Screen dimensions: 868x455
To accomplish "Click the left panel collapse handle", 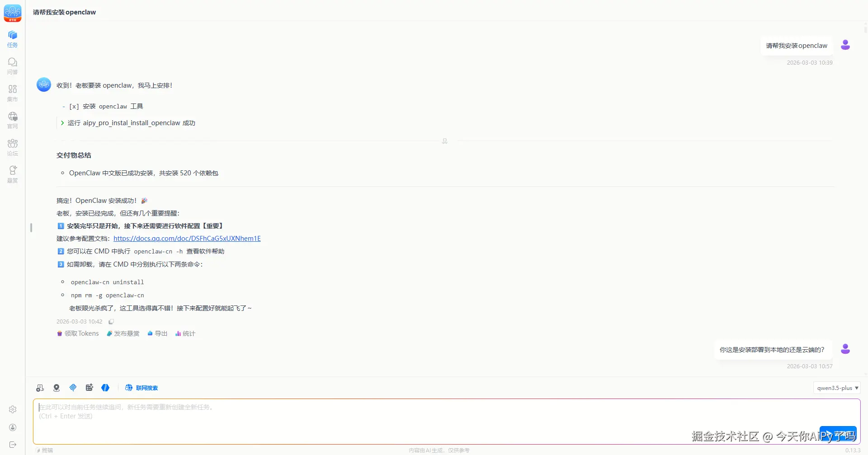I will 31,228.
